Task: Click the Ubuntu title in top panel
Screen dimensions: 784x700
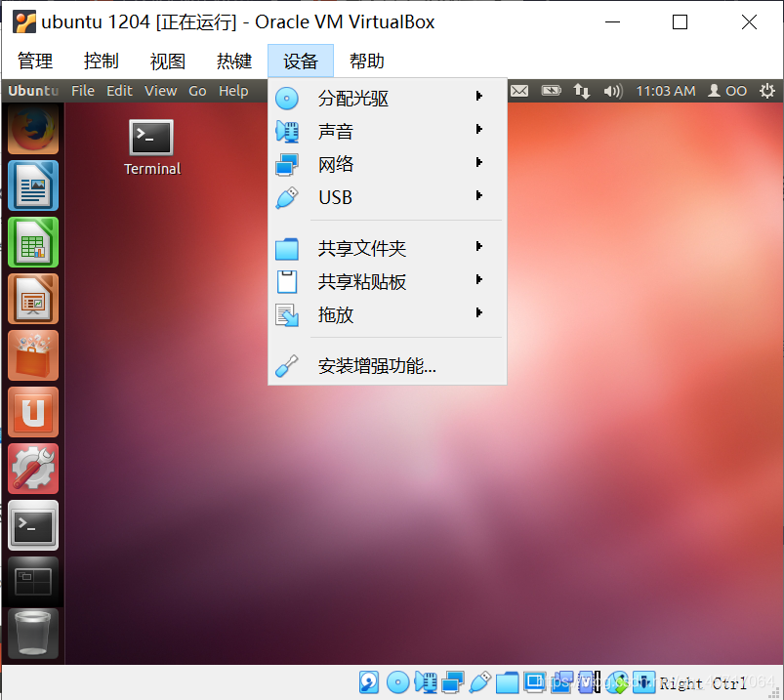Action: pyautogui.click(x=33, y=91)
